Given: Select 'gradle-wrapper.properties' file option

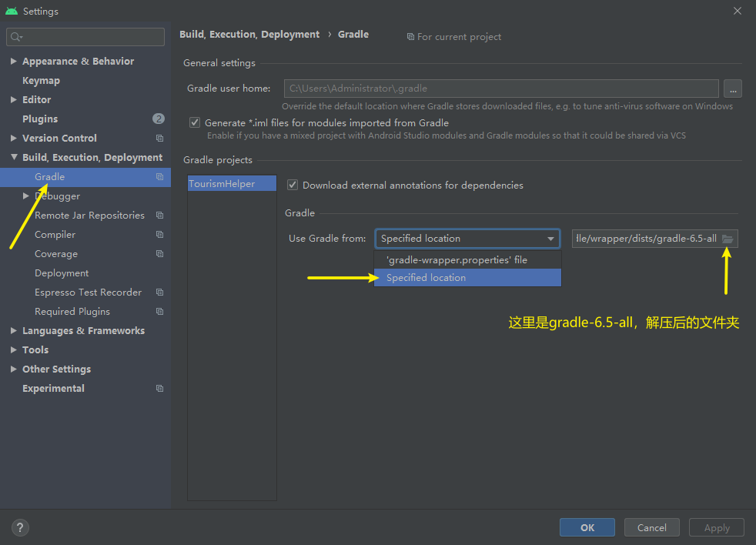Looking at the screenshot, I should [467, 260].
